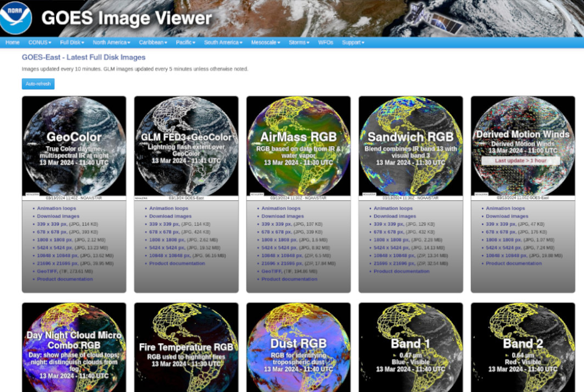Open the Mesoscale dropdown menu

[x=266, y=42]
